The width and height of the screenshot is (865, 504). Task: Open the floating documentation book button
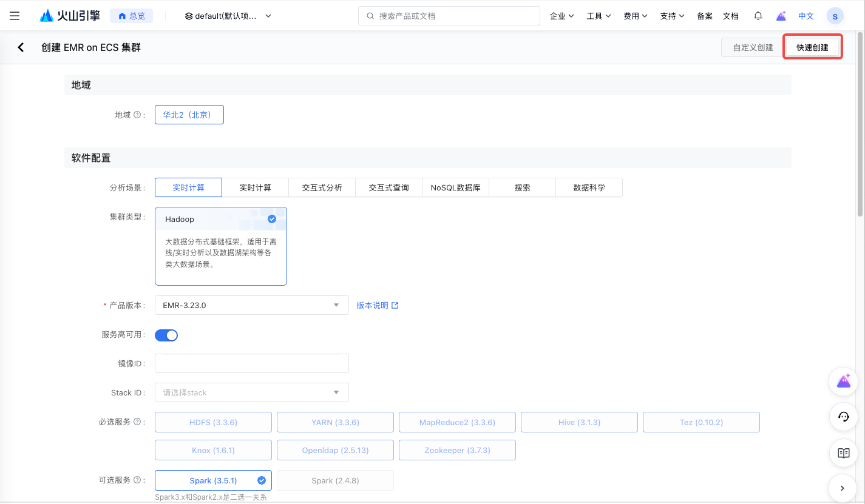click(x=843, y=452)
